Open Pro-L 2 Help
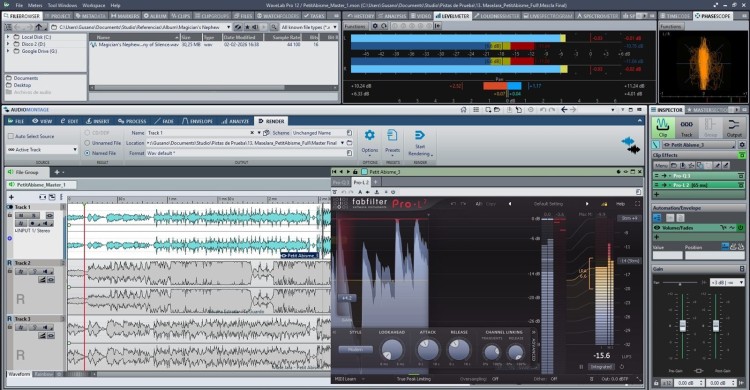 point(620,204)
